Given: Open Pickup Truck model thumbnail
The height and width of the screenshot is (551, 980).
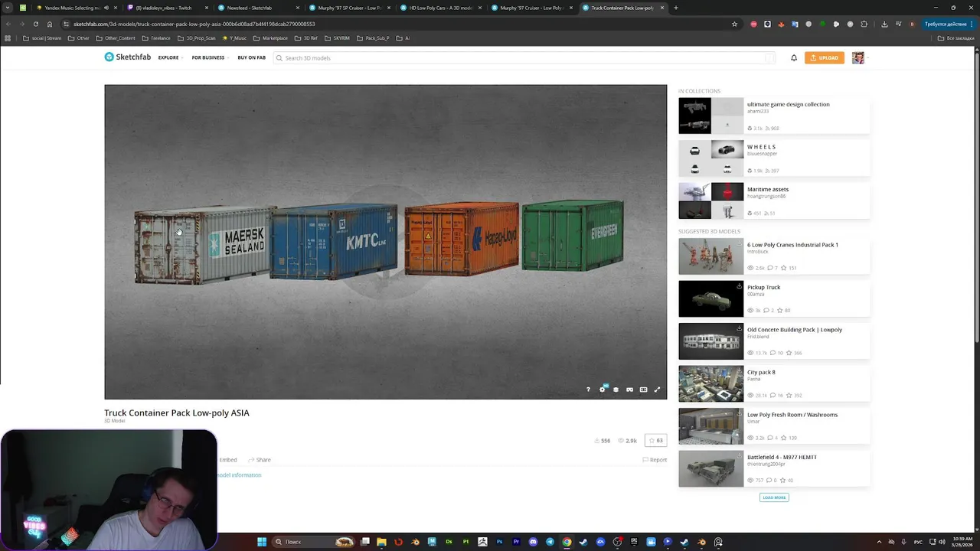Looking at the screenshot, I should [x=710, y=298].
